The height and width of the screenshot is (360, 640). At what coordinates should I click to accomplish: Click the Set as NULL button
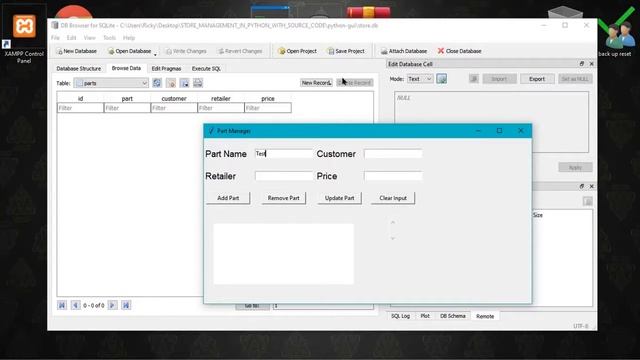tap(575, 79)
